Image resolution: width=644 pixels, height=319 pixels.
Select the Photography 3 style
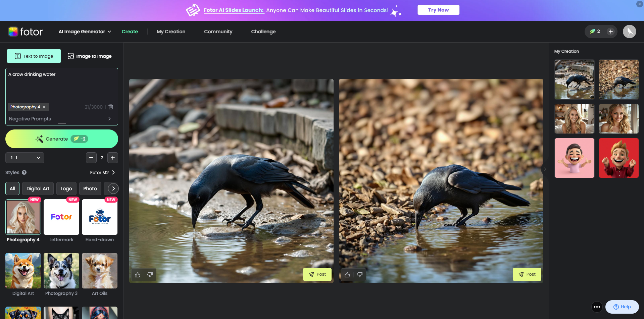[x=61, y=271]
